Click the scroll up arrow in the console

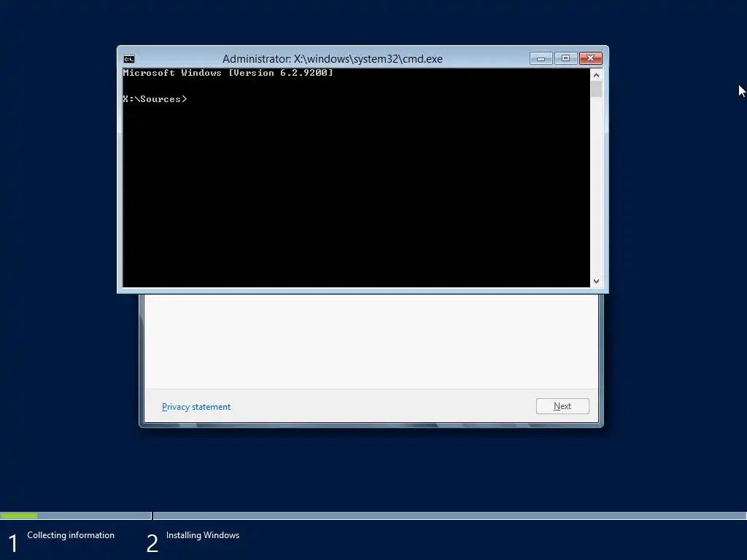click(596, 75)
